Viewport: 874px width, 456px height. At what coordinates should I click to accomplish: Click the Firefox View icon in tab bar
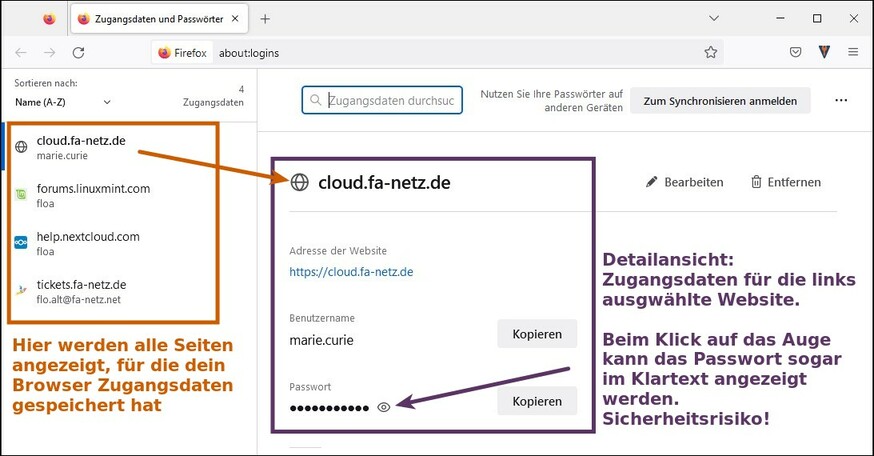tap(49, 19)
